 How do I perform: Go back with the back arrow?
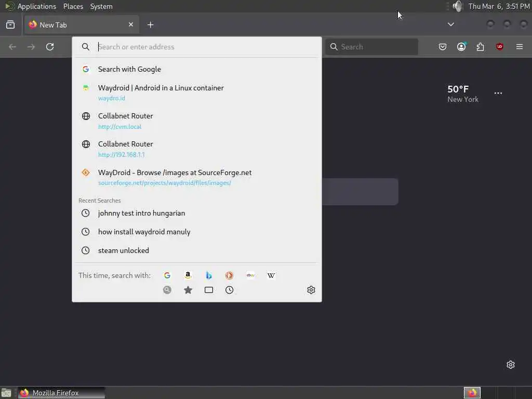click(x=12, y=47)
